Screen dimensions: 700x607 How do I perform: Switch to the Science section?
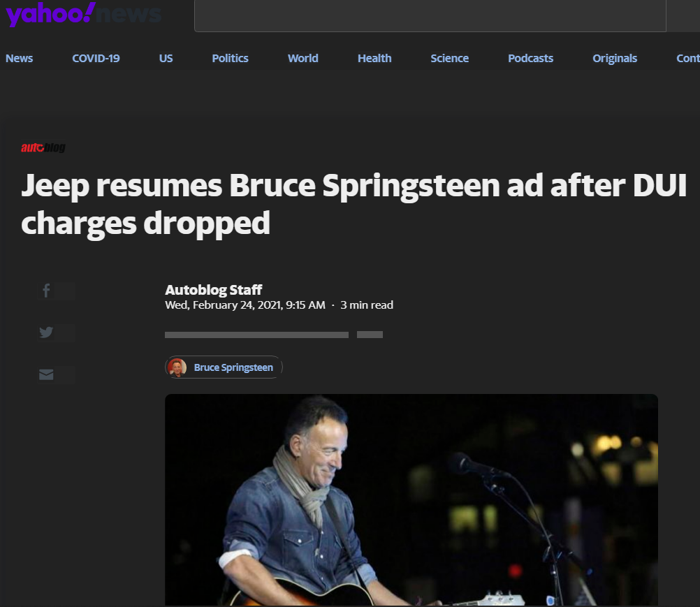pyautogui.click(x=450, y=59)
